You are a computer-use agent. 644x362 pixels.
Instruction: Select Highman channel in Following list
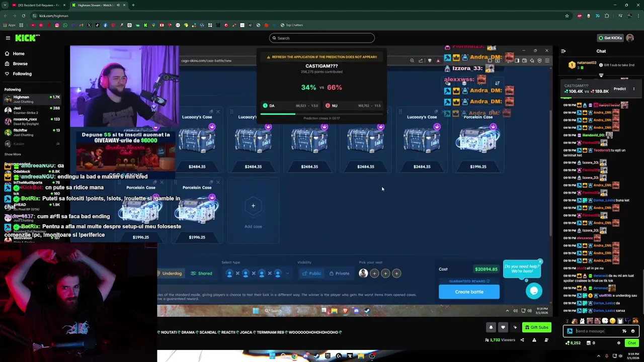click(33, 99)
